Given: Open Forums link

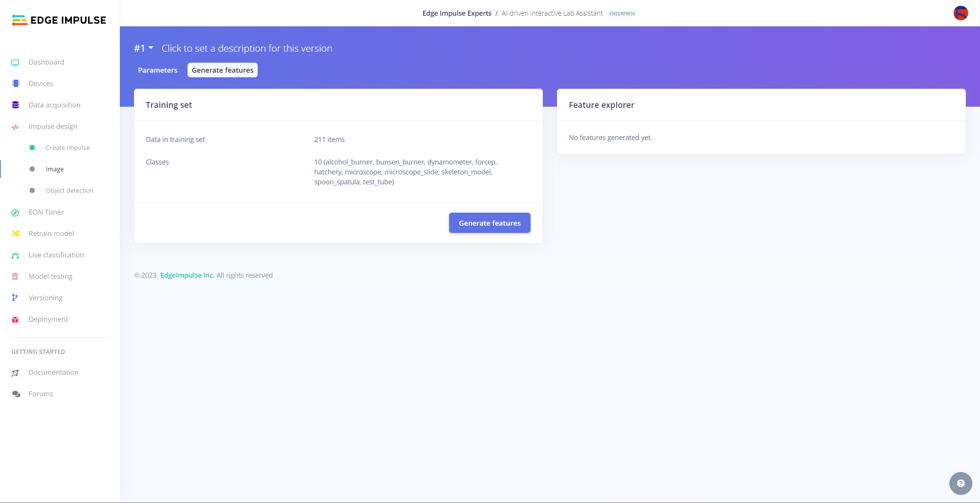Looking at the screenshot, I should click(x=41, y=394).
